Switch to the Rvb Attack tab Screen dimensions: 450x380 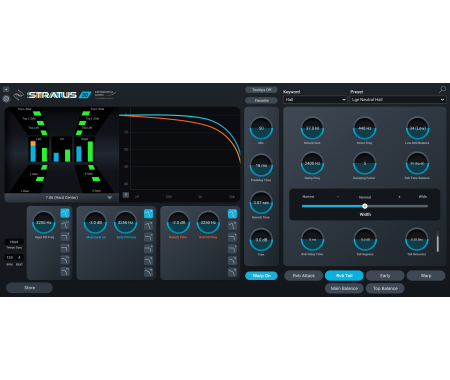[x=304, y=276]
